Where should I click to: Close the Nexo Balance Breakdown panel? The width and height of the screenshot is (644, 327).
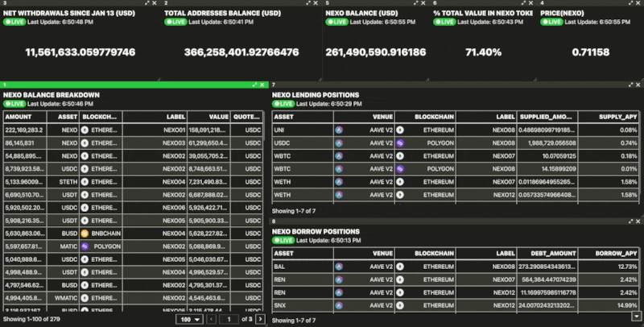coord(262,85)
